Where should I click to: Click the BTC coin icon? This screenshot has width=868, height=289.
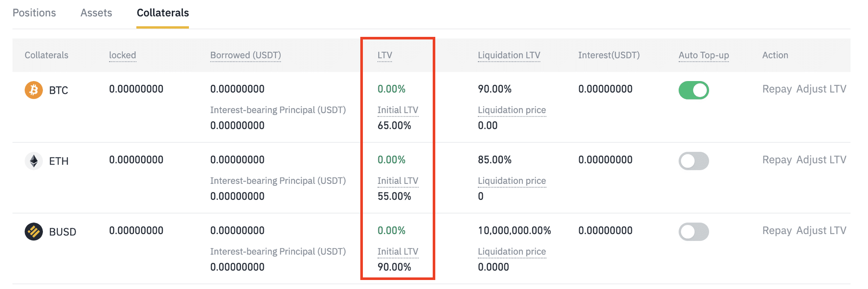point(33,90)
